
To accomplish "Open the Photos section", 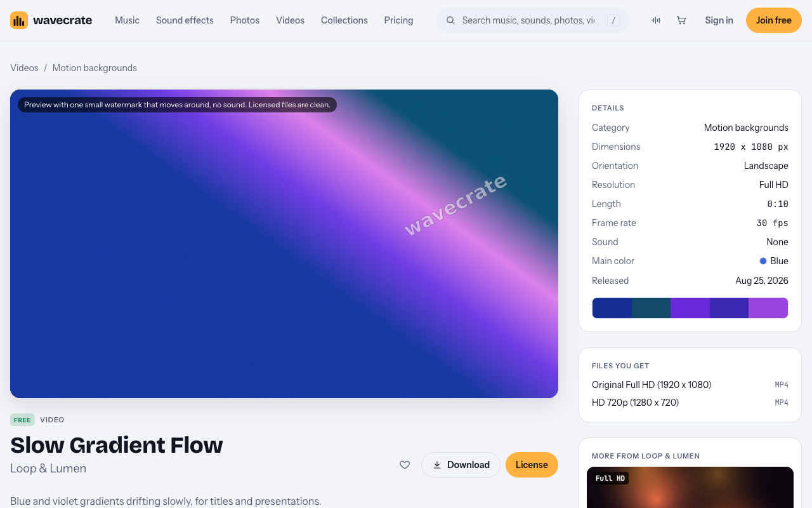I will (245, 20).
